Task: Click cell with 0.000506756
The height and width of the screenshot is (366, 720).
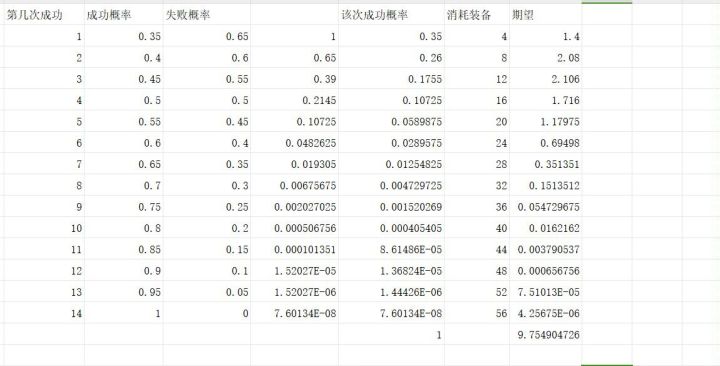Action: 294,228
